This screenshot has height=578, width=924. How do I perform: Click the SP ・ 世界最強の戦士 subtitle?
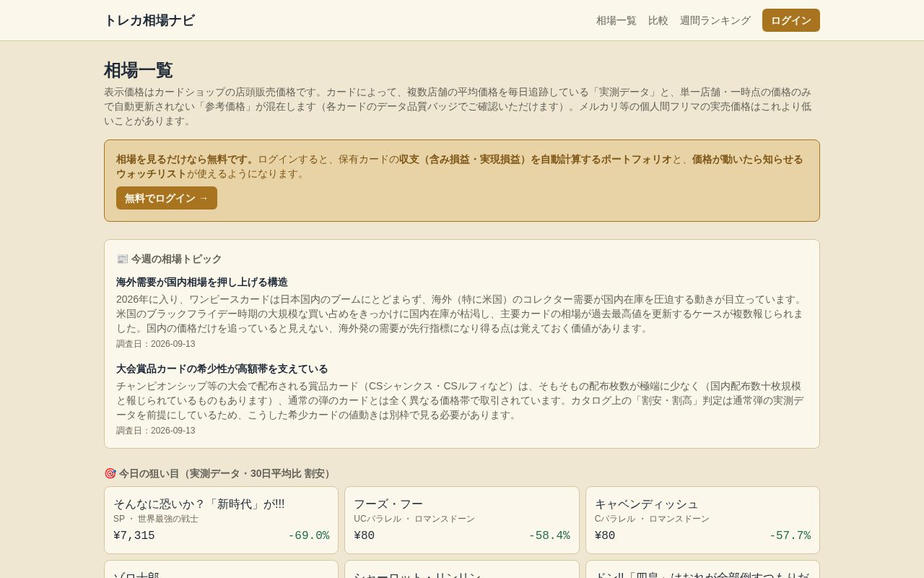156,519
